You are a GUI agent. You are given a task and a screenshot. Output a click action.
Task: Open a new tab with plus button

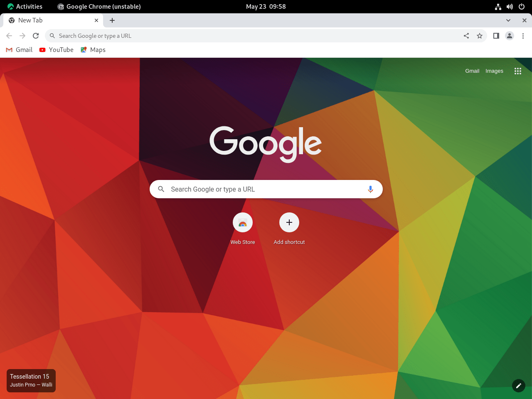pyautogui.click(x=112, y=20)
